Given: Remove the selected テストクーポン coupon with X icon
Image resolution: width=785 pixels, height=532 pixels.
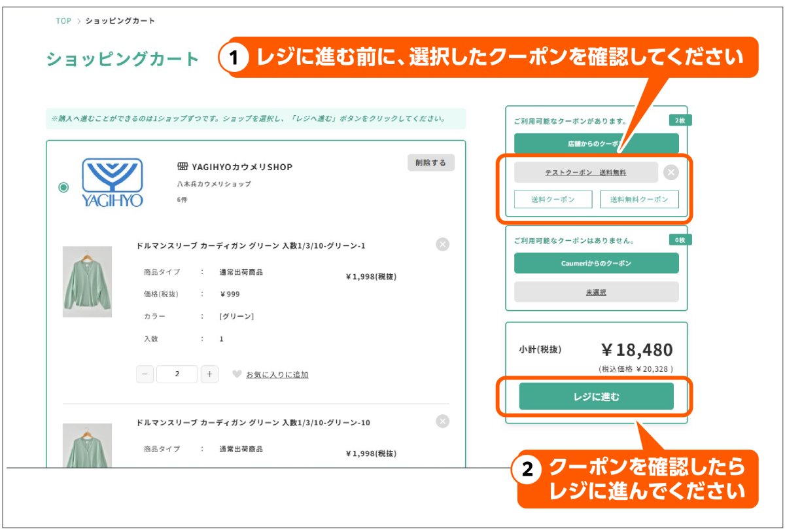Looking at the screenshot, I should 671,172.
